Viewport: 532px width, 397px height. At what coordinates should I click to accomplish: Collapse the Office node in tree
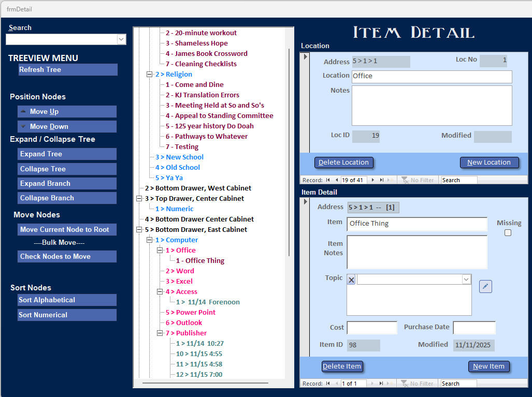[x=160, y=250]
